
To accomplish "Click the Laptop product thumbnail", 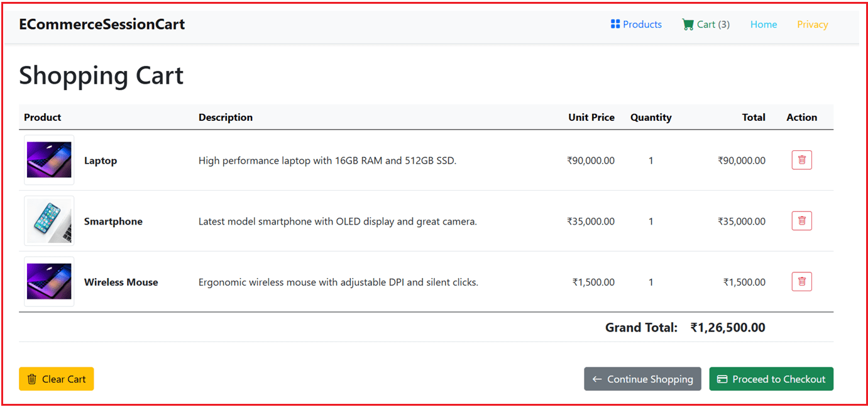I will 49,160.
